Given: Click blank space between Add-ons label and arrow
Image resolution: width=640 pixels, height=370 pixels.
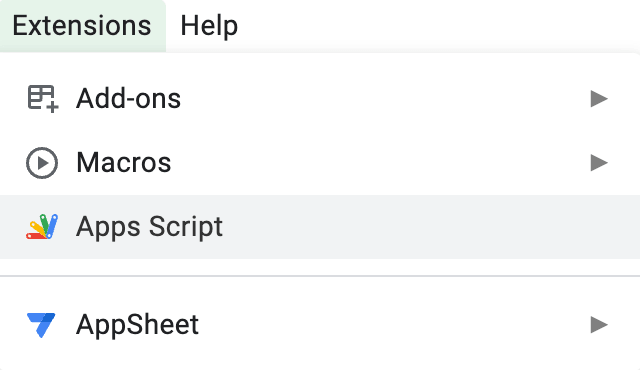Looking at the screenshot, I should [x=386, y=99].
